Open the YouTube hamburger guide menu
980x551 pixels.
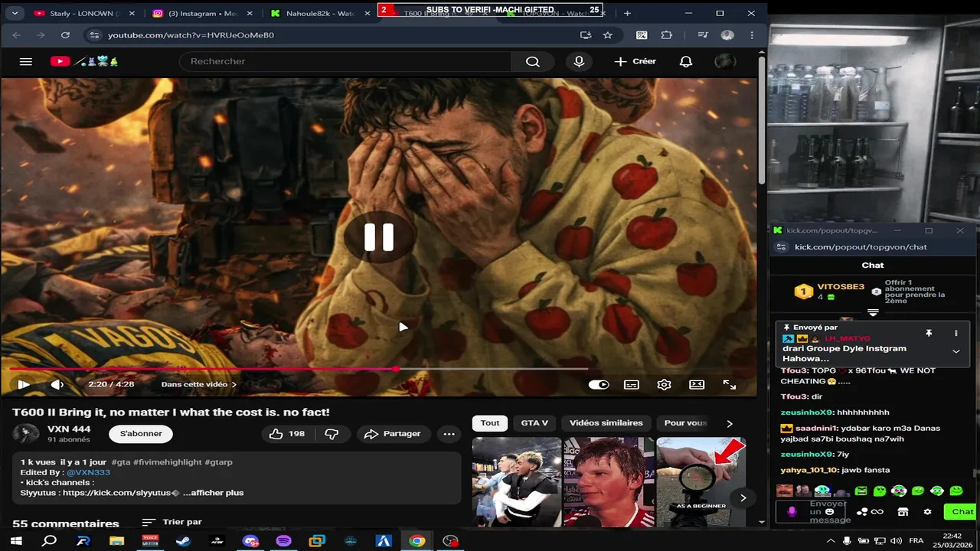tap(26, 61)
